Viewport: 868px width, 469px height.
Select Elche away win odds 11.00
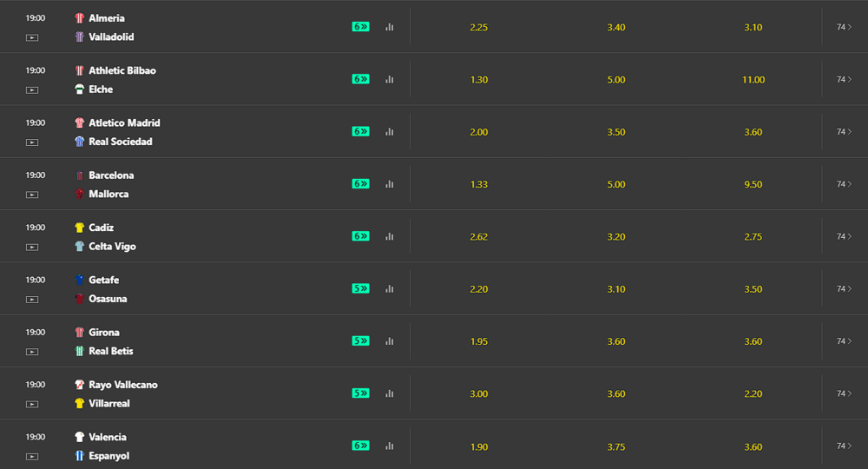753,80
